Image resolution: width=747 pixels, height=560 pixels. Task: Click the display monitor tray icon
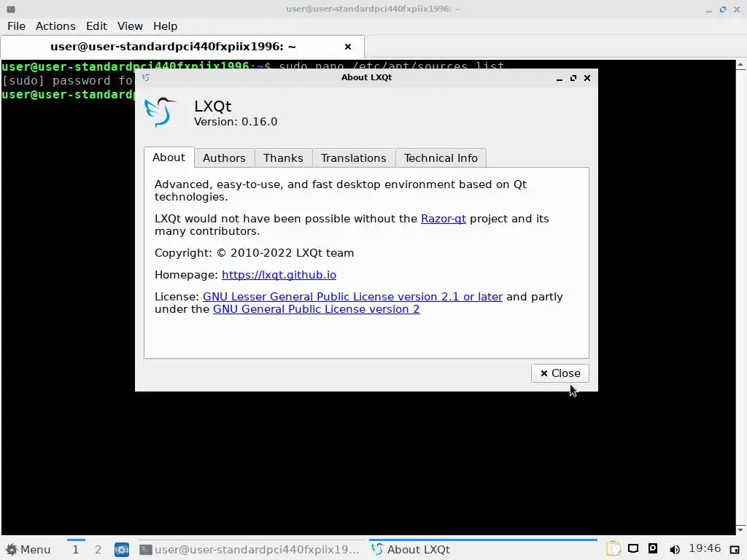[633, 549]
